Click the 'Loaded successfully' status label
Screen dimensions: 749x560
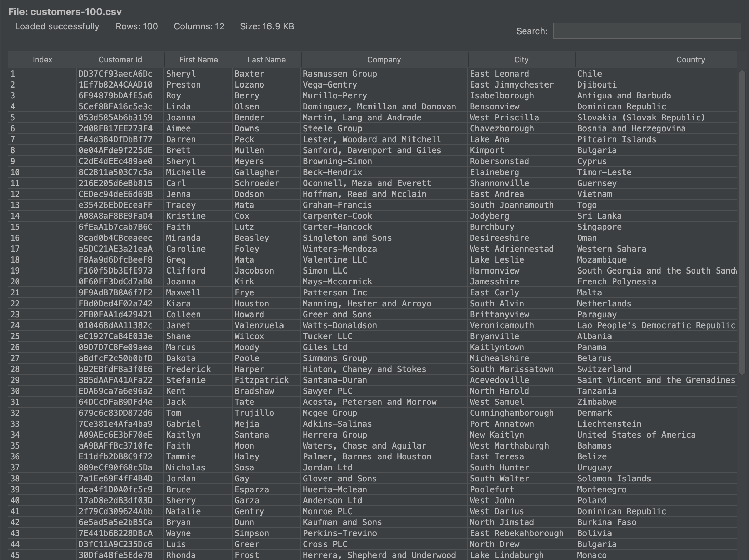click(x=57, y=26)
